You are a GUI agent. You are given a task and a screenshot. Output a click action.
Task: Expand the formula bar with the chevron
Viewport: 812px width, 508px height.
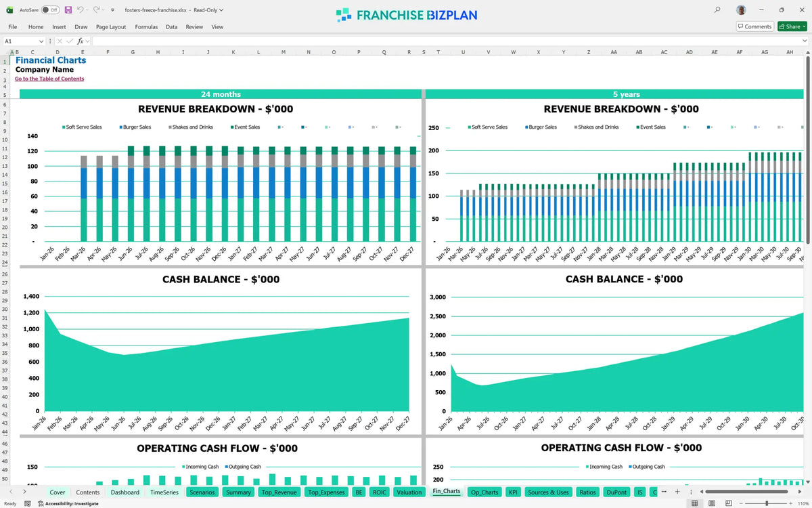tap(804, 41)
